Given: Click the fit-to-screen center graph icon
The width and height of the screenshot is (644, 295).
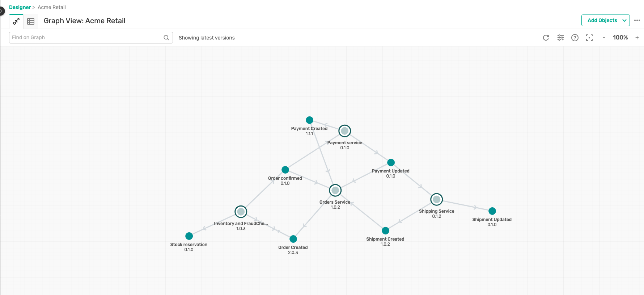Looking at the screenshot, I should click(589, 38).
